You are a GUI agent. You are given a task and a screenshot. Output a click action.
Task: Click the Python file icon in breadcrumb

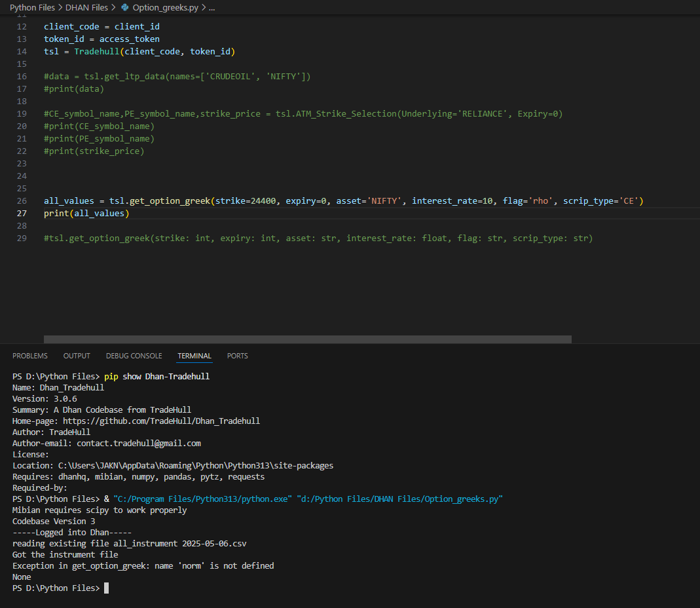click(x=125, y=8)
